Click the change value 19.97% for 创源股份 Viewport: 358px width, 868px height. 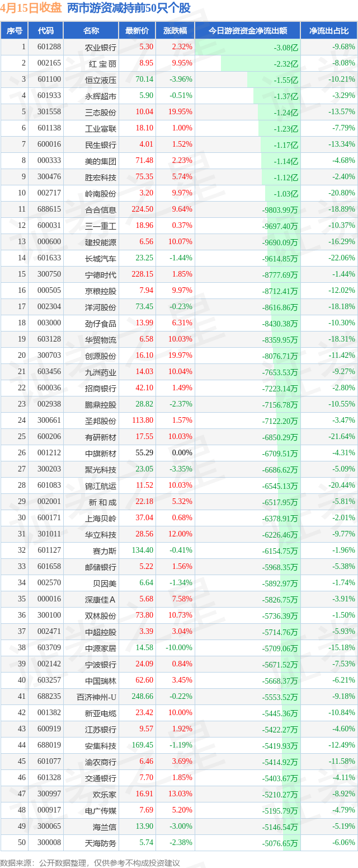181,356
